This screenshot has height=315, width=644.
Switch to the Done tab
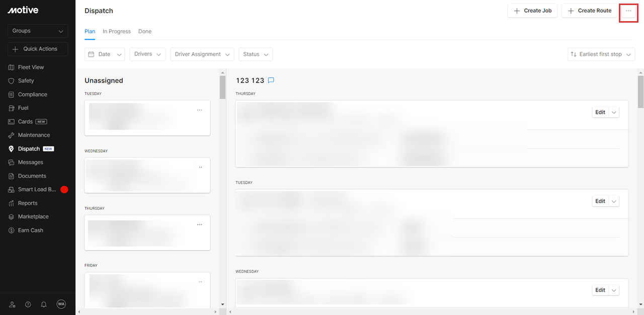145,31
